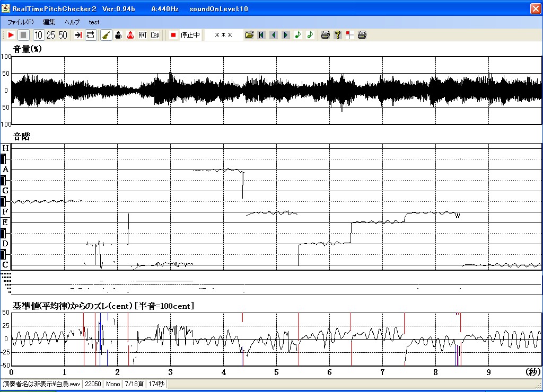Viewport: 543px width, 392px height.
Task: Click the C note key label
Action: point(5,265)
